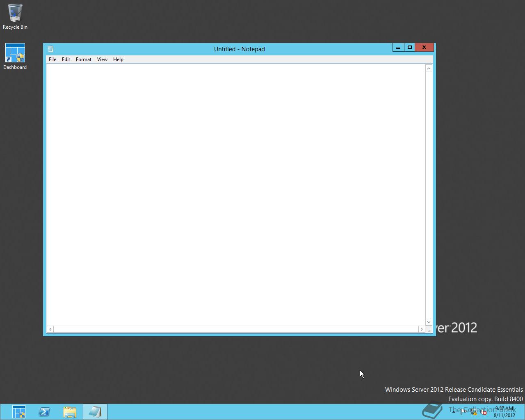This screenshot has width=525, height=420.
Task: Show hidden tray icons arrow
Action: coord(454,412)
